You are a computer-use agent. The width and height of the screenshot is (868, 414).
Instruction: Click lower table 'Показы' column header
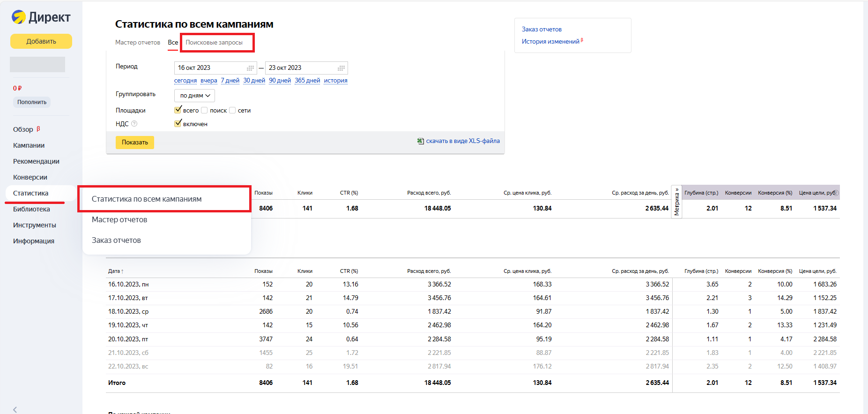coord(263,271)
